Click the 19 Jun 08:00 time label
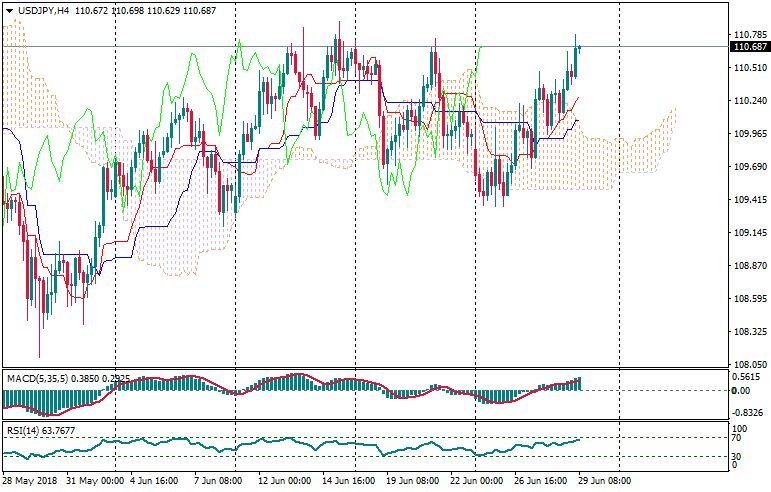This screenshot has width=771, height=492. [x=412, y=482]
